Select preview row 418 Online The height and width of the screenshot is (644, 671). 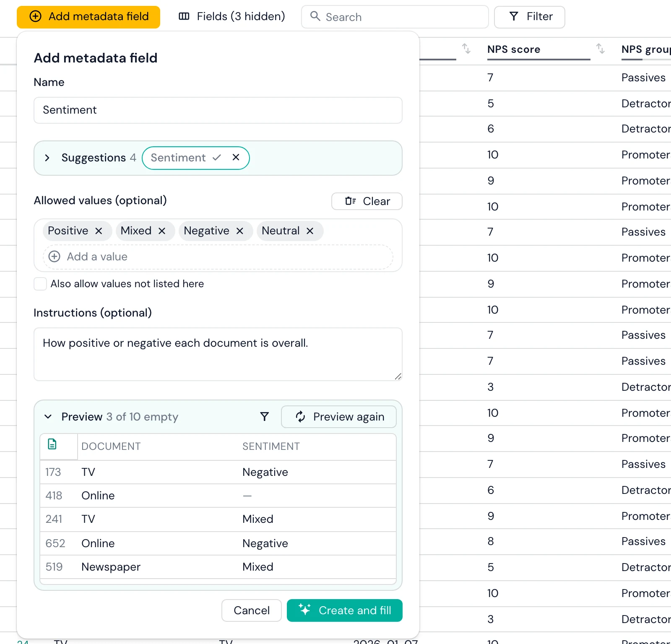point(218,496)
